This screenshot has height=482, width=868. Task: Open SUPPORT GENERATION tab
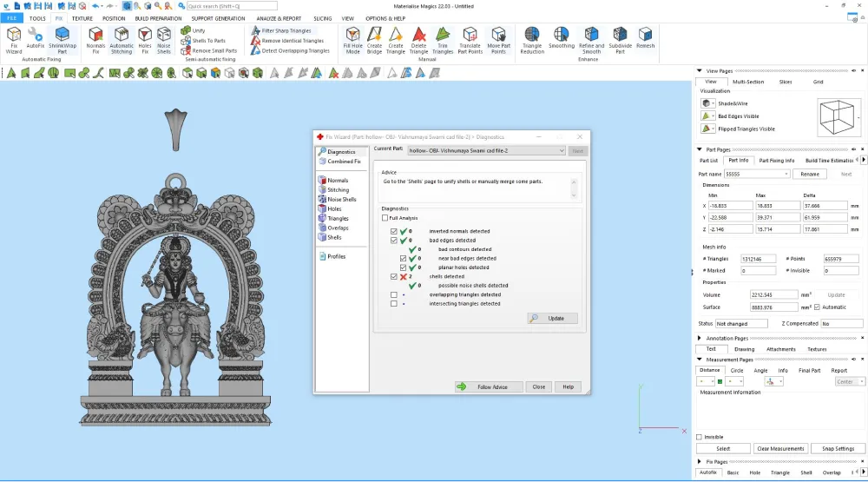[218, 18]
